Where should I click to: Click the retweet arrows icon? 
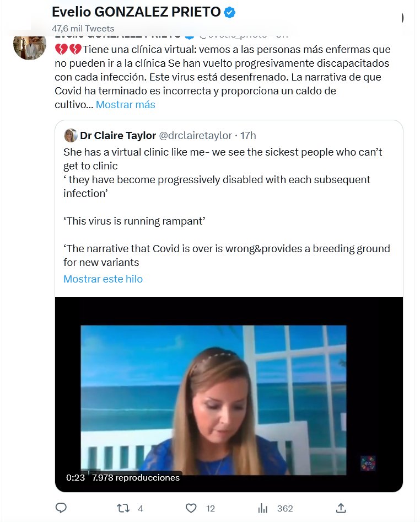point(124,508)
